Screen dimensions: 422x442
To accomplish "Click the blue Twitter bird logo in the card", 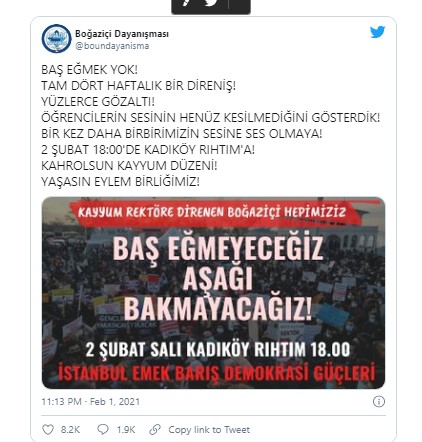I will coord(378,32).
